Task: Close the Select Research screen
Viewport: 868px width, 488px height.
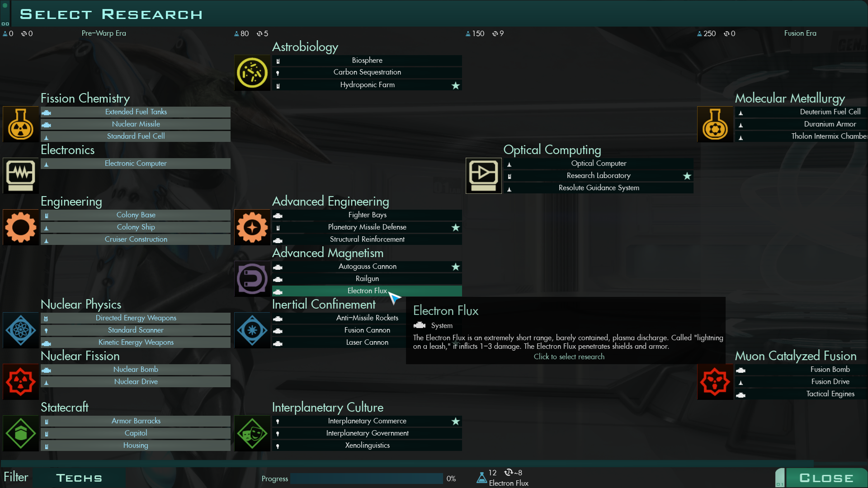Action: (x=826, y=478)
